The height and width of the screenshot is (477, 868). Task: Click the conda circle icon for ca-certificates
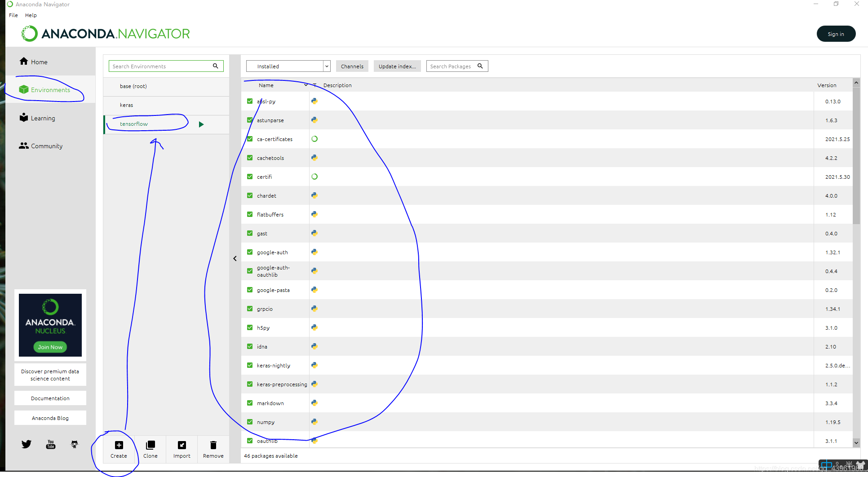(x=314, y=139)
